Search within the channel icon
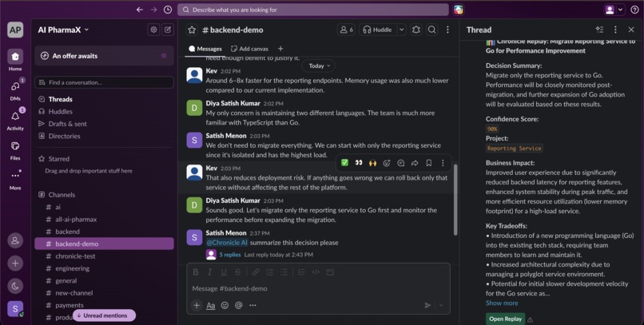Viewport: 644px width, 325px height. click(431, 30)
